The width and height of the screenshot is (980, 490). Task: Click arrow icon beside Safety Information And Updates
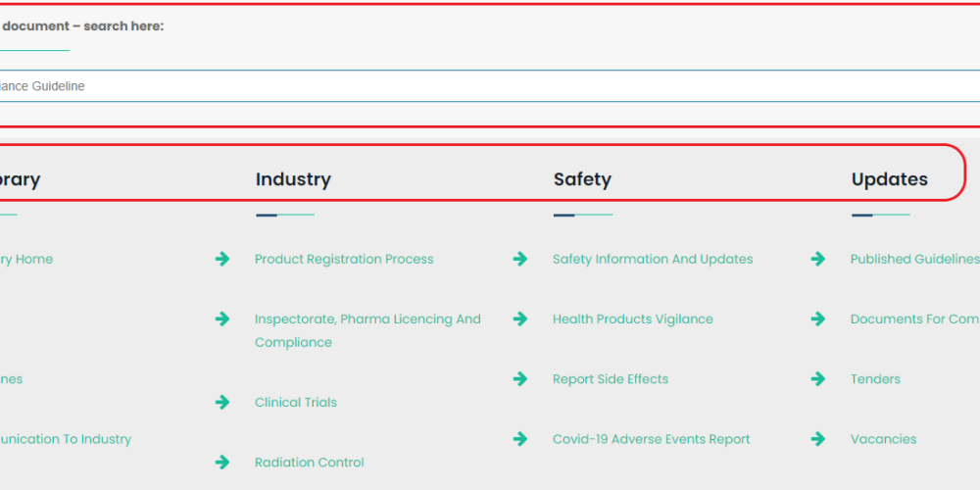[x=520, y=259]
